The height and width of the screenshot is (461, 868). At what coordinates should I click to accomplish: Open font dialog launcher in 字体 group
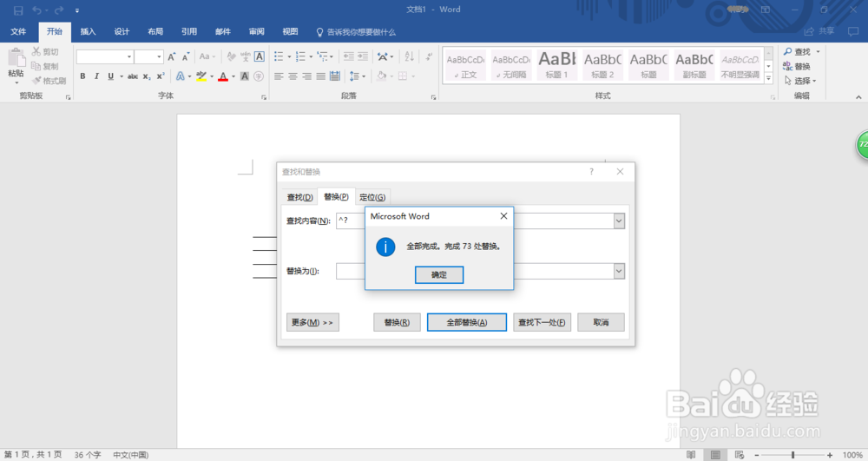coord(264,97)
